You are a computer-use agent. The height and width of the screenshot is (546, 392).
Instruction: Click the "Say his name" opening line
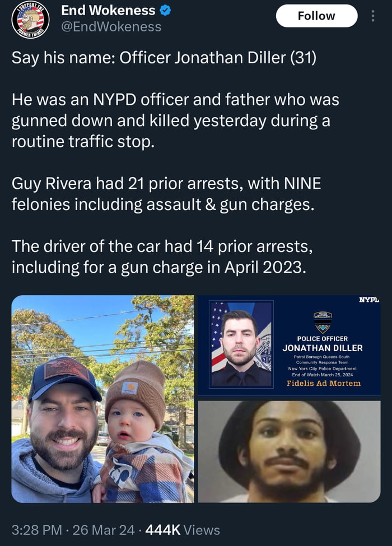point(164,58)
